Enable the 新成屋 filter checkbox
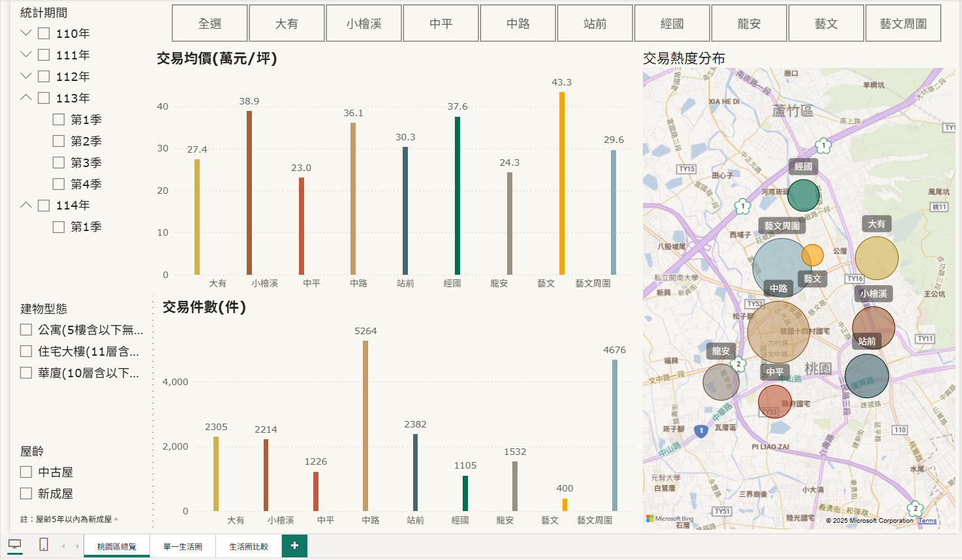Screen dimensions: 962x560 tap(26, 493)
